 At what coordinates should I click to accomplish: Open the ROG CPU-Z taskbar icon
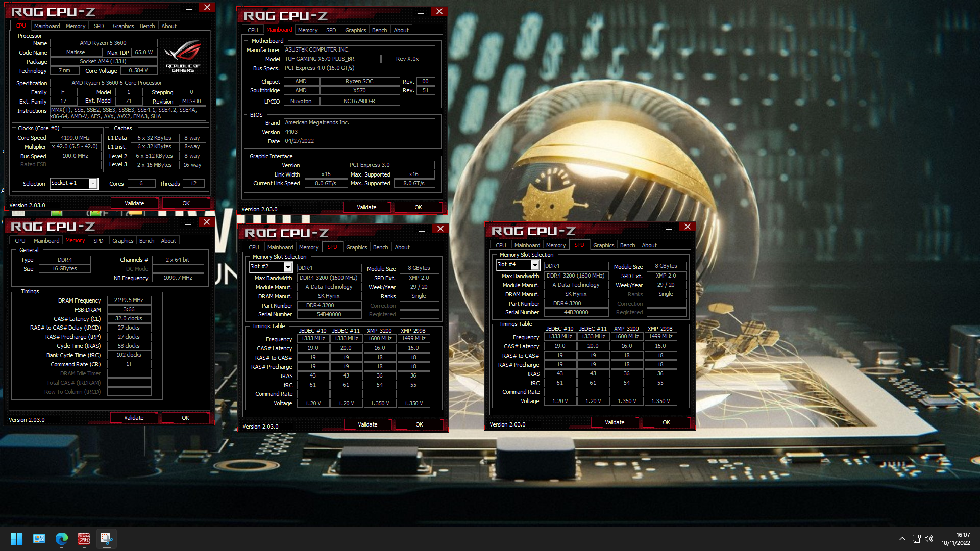84,539
